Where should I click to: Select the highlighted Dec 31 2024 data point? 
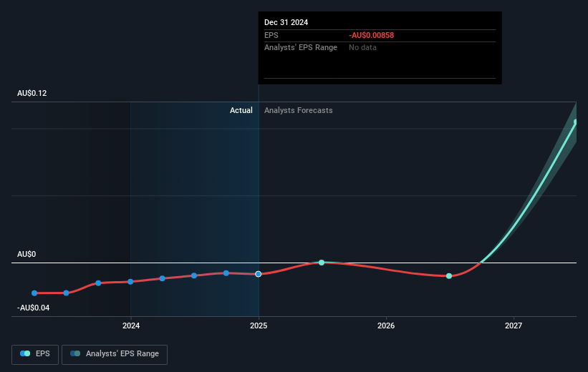pos(258,274)
